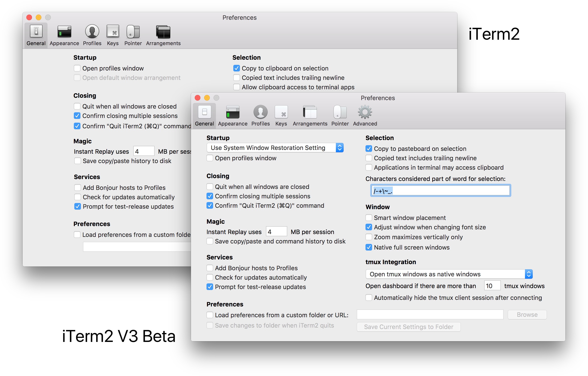
Task: Enable Smart window placement checkbox
Action: 369,218
